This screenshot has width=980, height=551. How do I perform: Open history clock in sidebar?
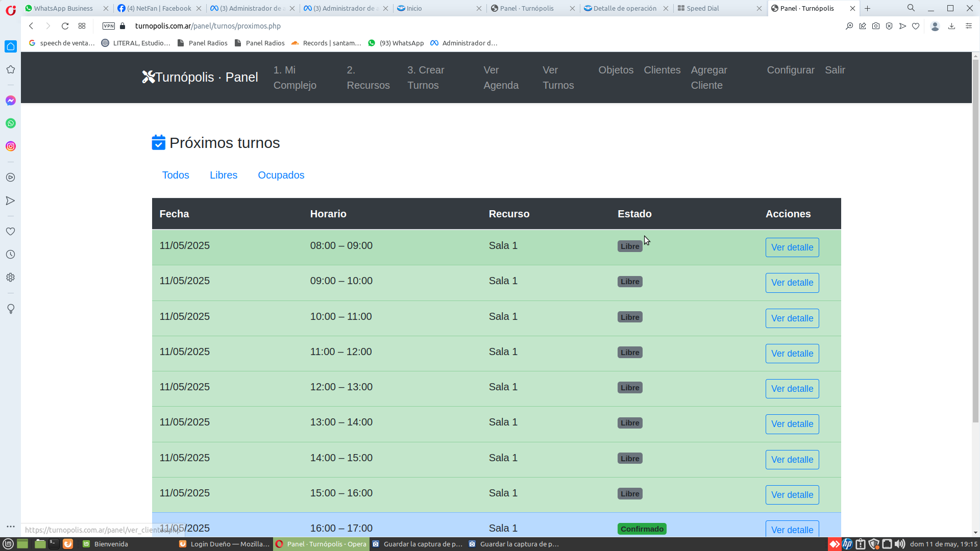coord(11,255)
